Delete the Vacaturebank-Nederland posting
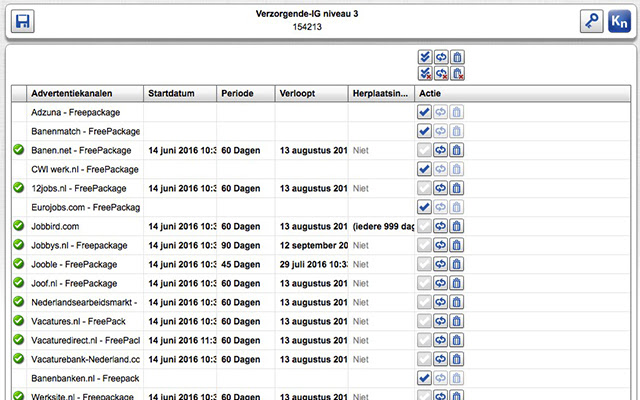The height and width of the screenshot is (400, 640). 456,359
